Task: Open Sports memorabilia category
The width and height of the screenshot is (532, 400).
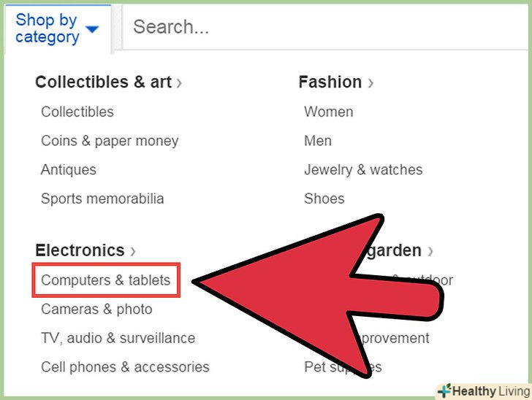Action: click(x=102, y=199)
